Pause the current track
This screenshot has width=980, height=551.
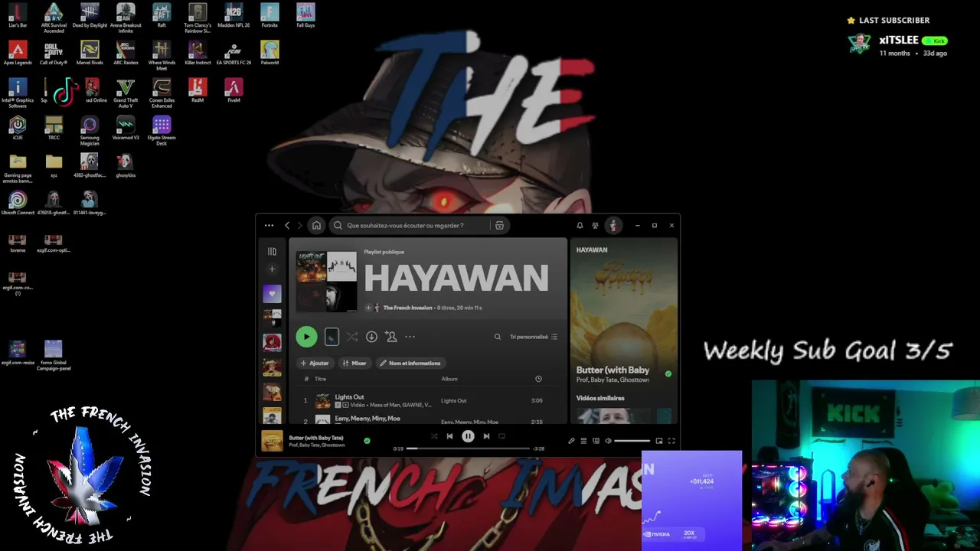[x=468, y=436]
